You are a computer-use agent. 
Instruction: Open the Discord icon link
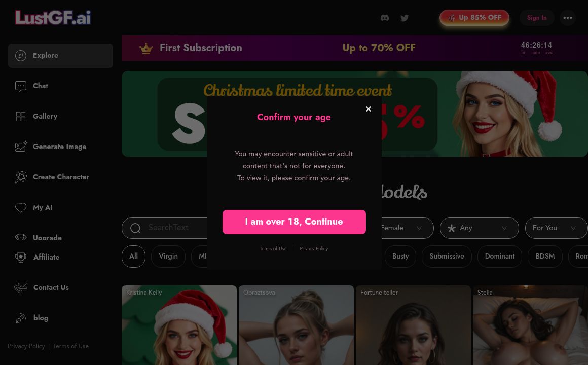point(385,18)
